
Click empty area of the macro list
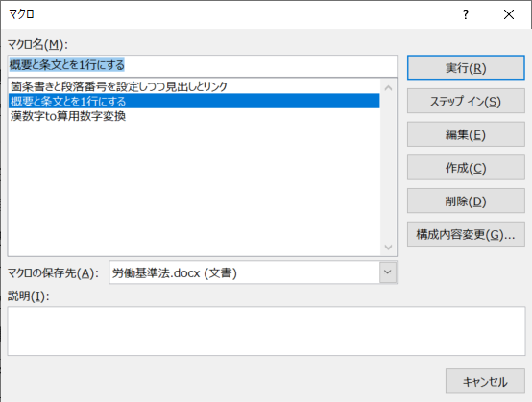coord(194,186)
